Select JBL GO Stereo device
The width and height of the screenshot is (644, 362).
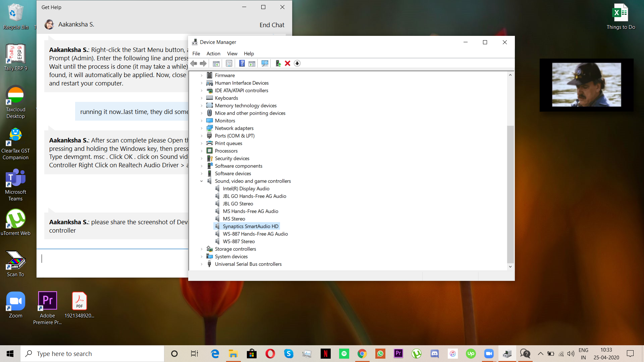click(x=238, y=204)
